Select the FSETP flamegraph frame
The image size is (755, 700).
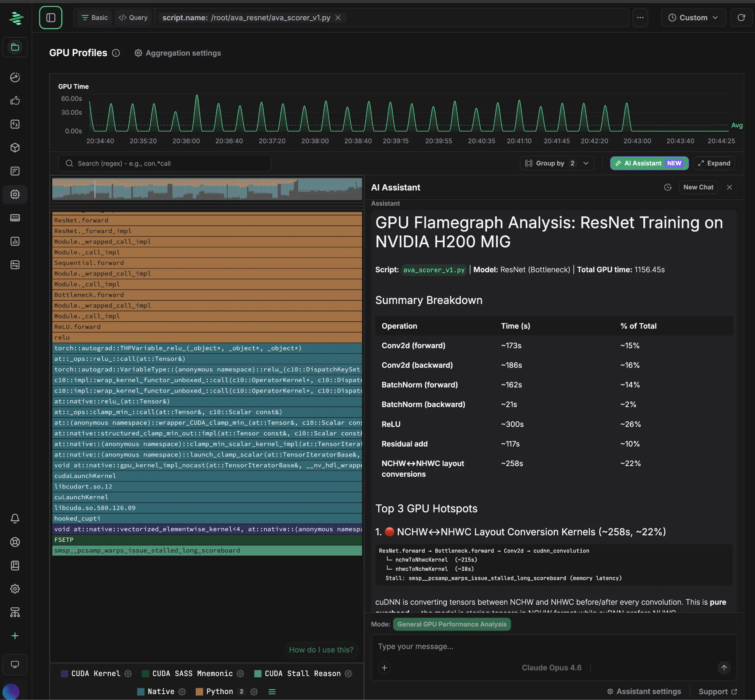[207, 540]
